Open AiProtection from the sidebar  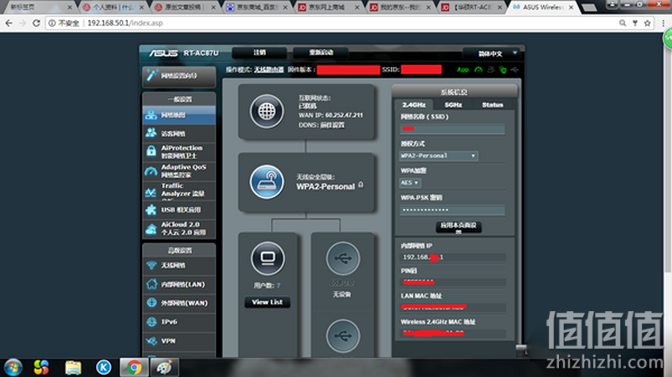point(179,152)
